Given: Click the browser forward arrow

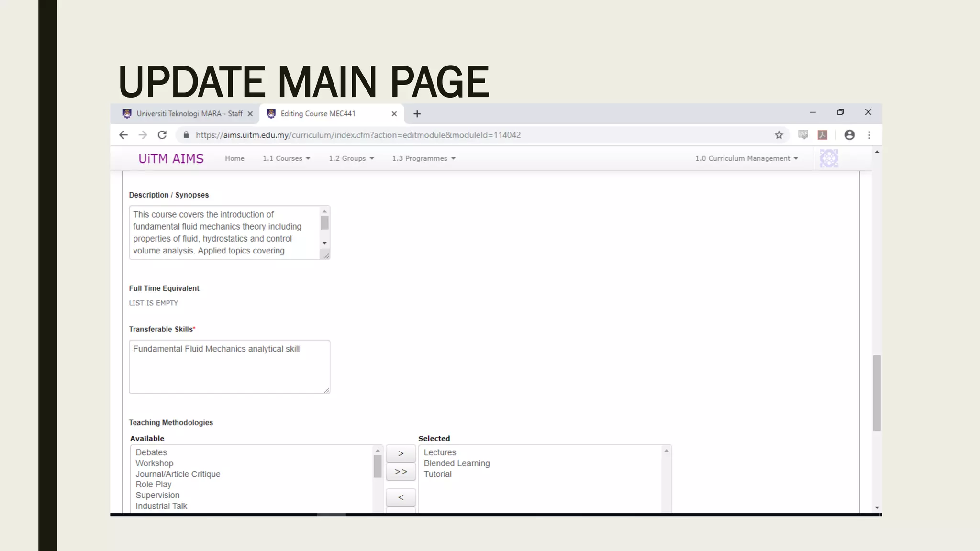Looking at the screenshot, I should tap(143, 135).
